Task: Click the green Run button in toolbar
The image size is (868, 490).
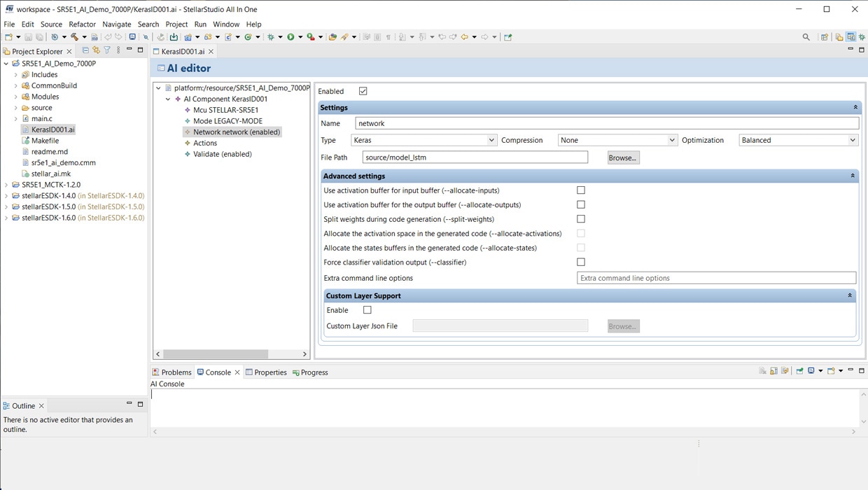Action: tap(290, 37)
